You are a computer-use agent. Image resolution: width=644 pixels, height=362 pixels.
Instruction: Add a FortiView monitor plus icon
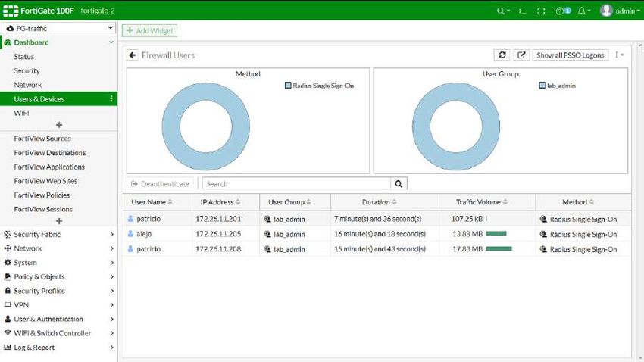(x=59, y=221)
